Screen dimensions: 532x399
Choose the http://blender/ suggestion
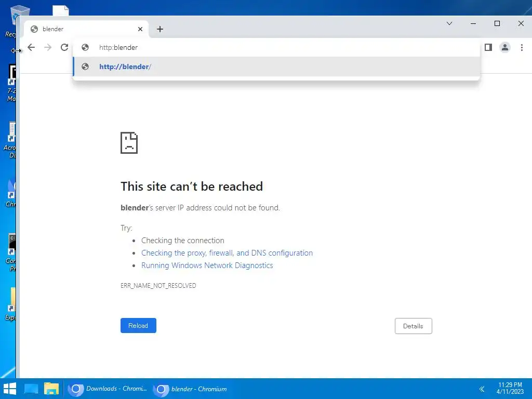click(276, 67)
